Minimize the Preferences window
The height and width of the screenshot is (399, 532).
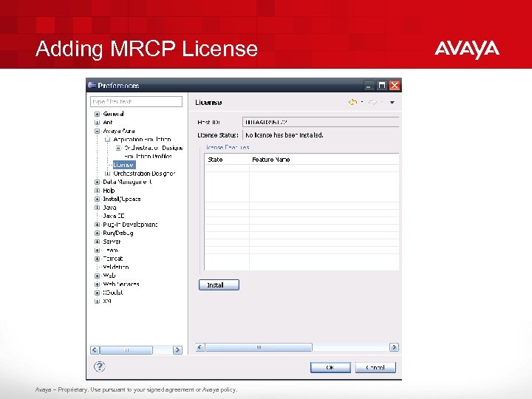(369, 85)
